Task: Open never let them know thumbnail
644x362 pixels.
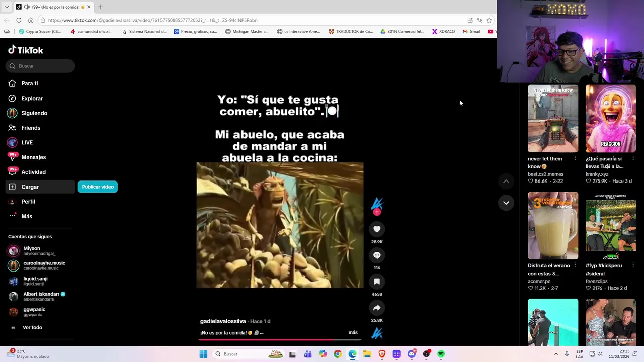Action: pos(553,119)
